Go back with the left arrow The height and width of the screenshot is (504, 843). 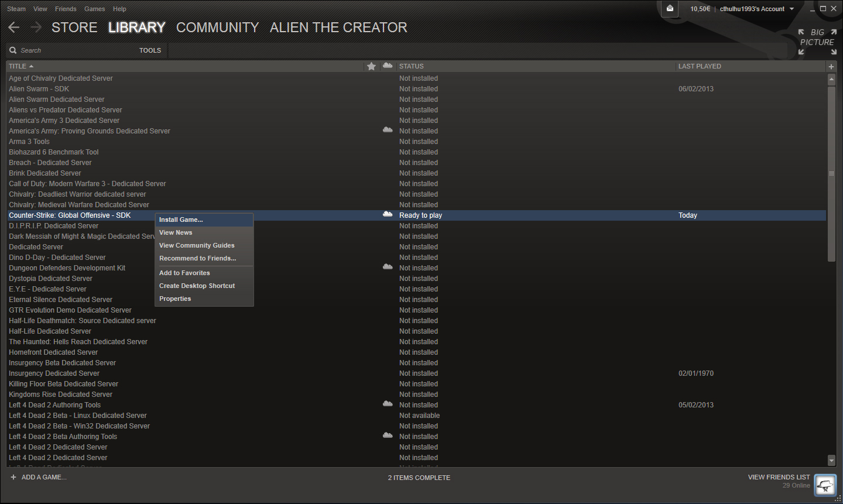tap(14, 28)
